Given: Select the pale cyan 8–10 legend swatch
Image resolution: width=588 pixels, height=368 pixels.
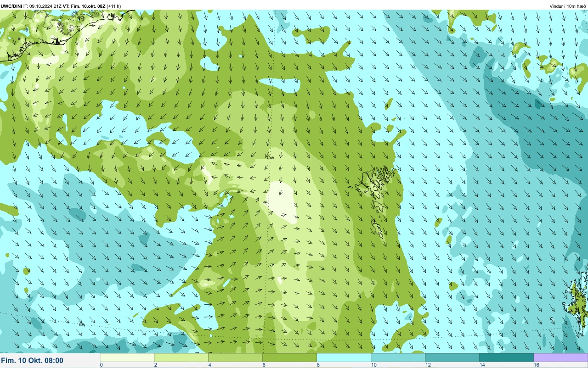Looking at the screenshot, I should [x=344, y=357].
